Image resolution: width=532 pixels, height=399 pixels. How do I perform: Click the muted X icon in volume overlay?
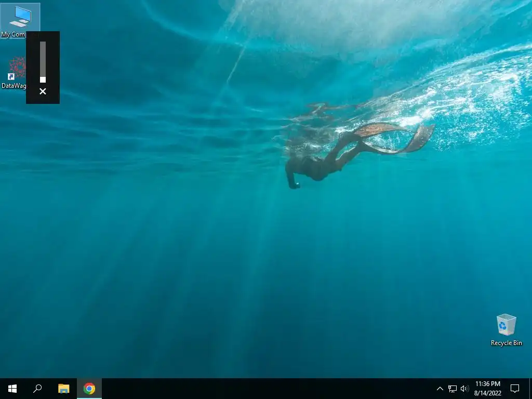pyautogui.click(x=43, y=91)
